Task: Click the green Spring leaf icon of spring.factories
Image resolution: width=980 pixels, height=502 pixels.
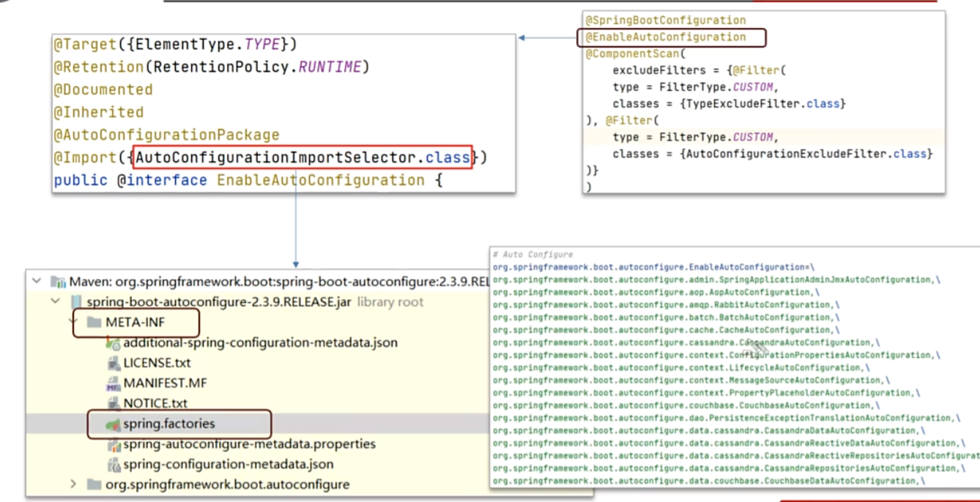Action: (112, 424)
